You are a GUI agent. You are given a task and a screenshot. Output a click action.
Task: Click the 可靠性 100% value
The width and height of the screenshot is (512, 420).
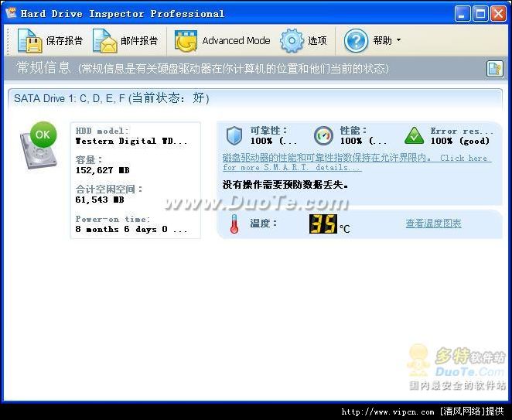click(274, 141)
